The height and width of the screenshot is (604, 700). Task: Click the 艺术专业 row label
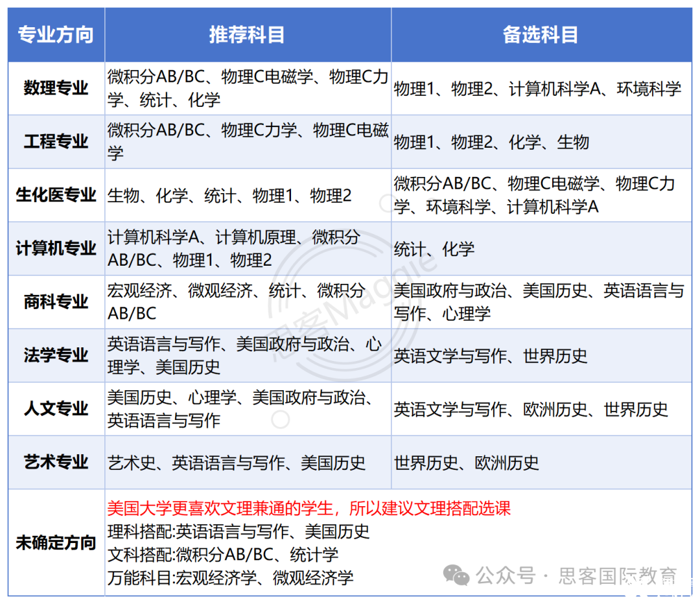coord(56,462)
